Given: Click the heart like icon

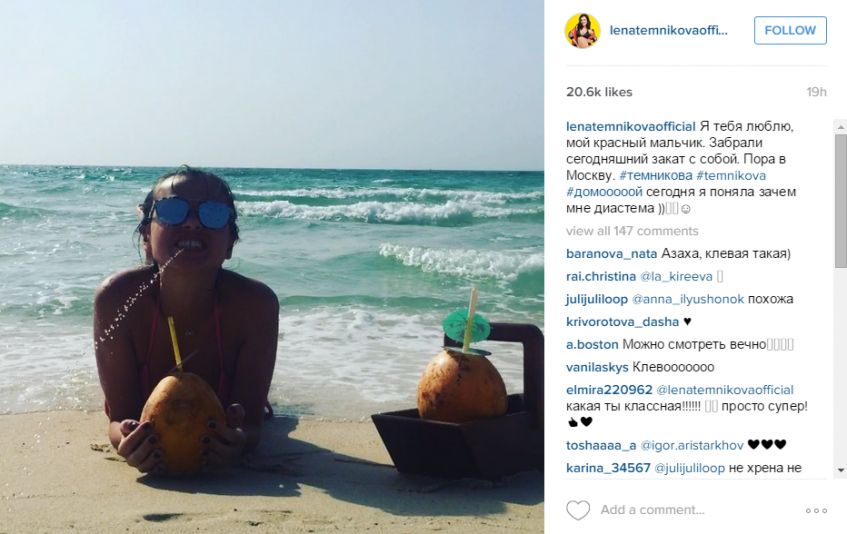Looking at the screenshot, I should 578,510.
